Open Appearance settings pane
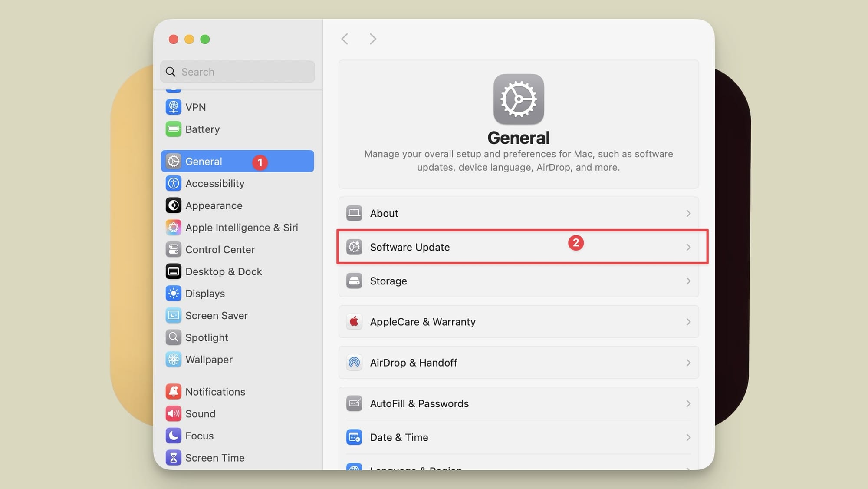 pos(237,205)
